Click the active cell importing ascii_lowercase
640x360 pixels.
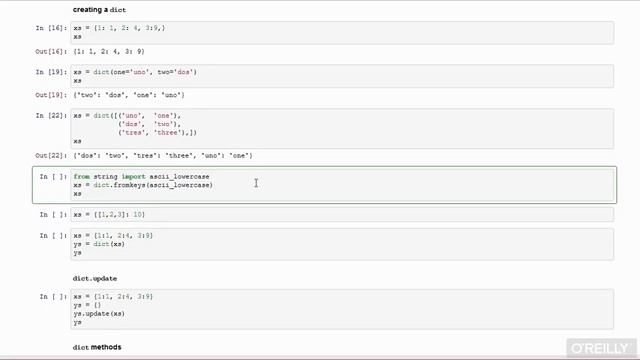[x=342, y=185]
